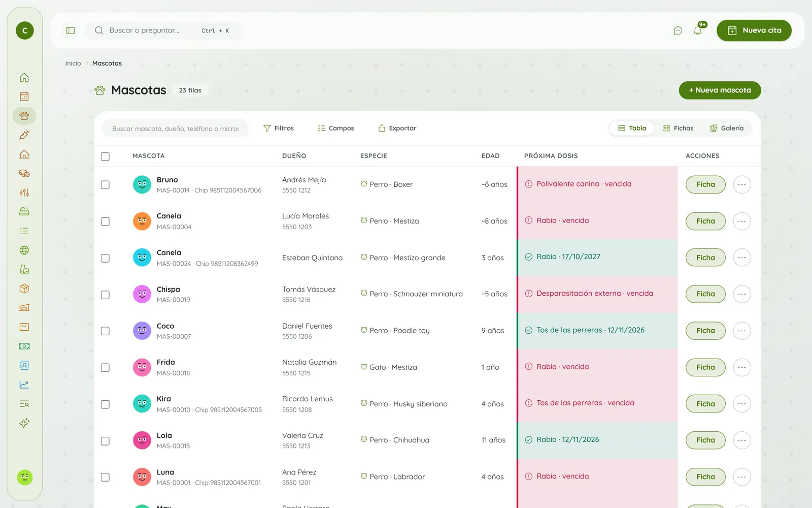The image size is (812, 508).
Task: Click the + Nueva mascota button
Action: [720, 90]
